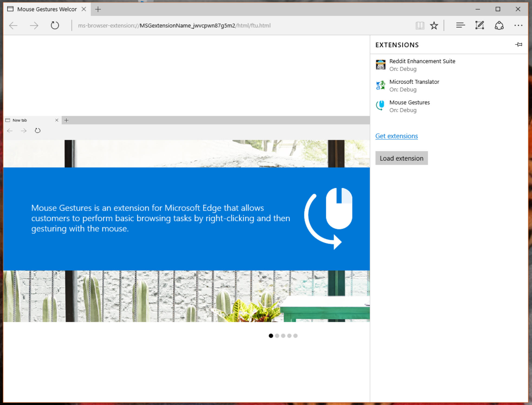Click the Microsoft Translator icon
The image size is (532, 405).
[380, 85]
